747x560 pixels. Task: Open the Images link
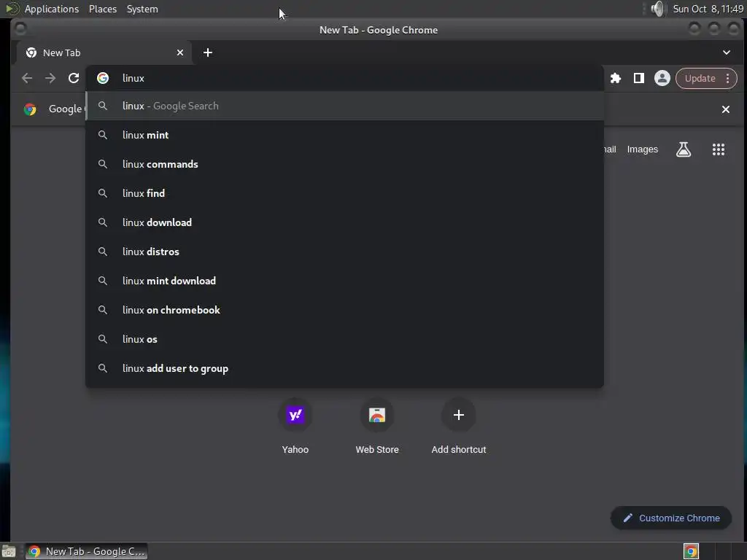(642, 149)
